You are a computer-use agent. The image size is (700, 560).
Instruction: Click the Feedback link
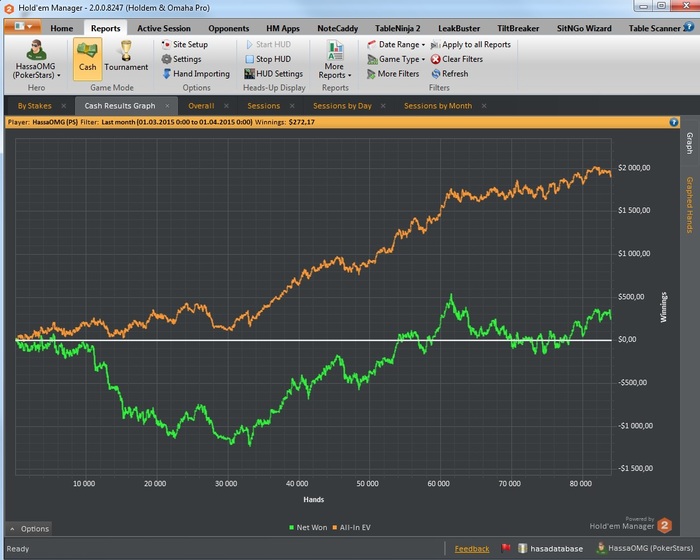coord(472,549)
